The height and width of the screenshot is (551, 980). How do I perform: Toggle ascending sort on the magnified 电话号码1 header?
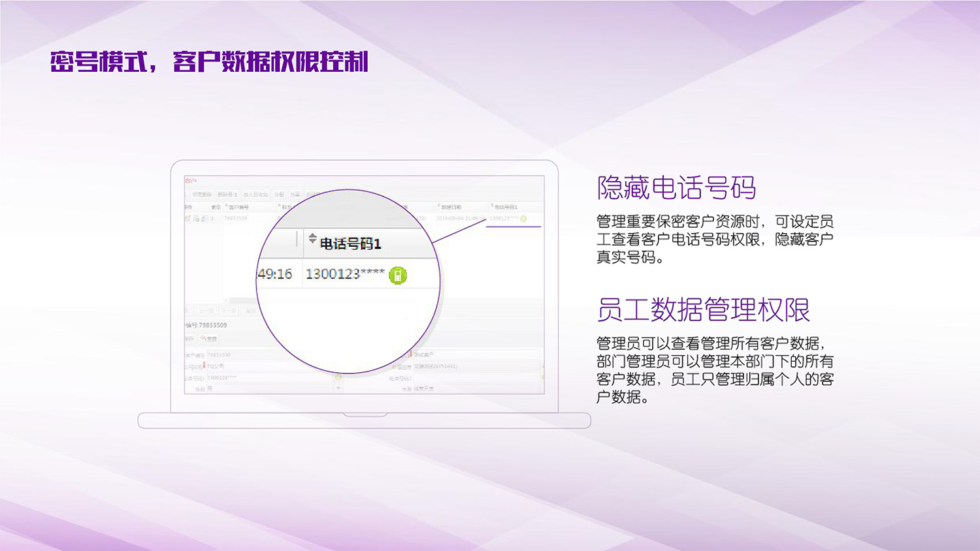tap(312, 236)
